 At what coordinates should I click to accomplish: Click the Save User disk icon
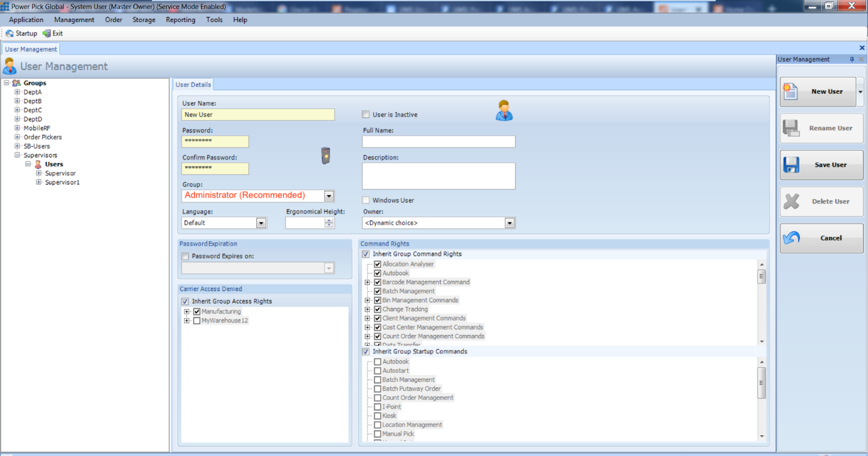[x=791, y=164]
